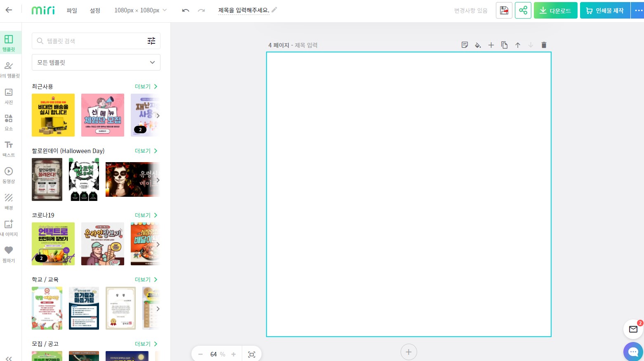644x361 pixels.
Task: Duplicate the current page
Action: click(504, 45)
